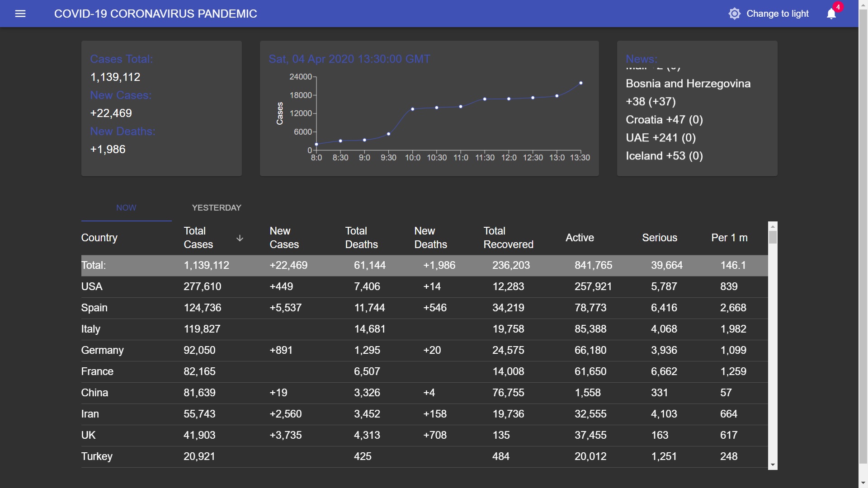The height and width of the screenshot is (488, 868).
Task: Click the Active column header
Action: point(580,238)
